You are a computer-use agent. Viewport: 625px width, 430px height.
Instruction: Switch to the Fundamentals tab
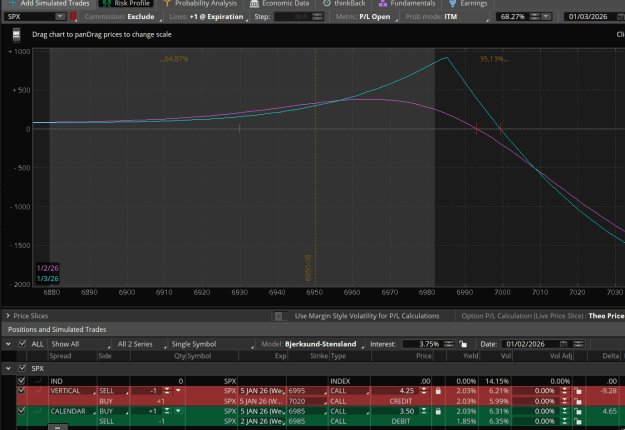407,4
